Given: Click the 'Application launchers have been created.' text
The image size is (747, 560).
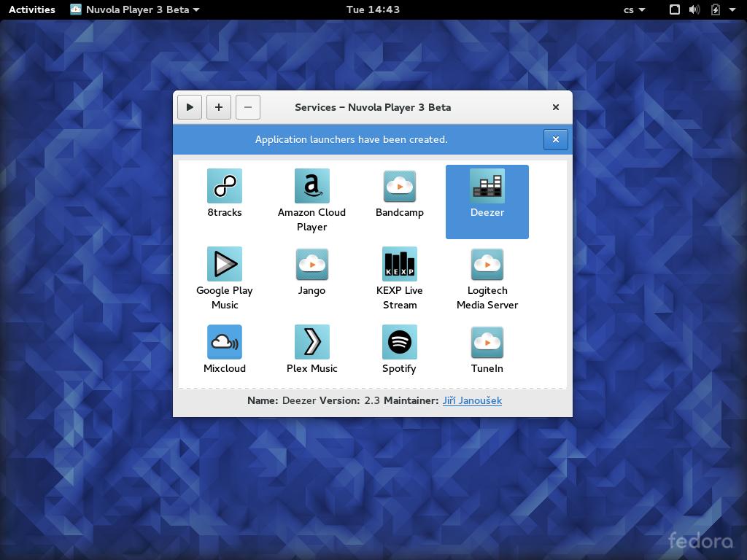Looking at the screenshot, I should pyautogui.click(x=351, y=139).
